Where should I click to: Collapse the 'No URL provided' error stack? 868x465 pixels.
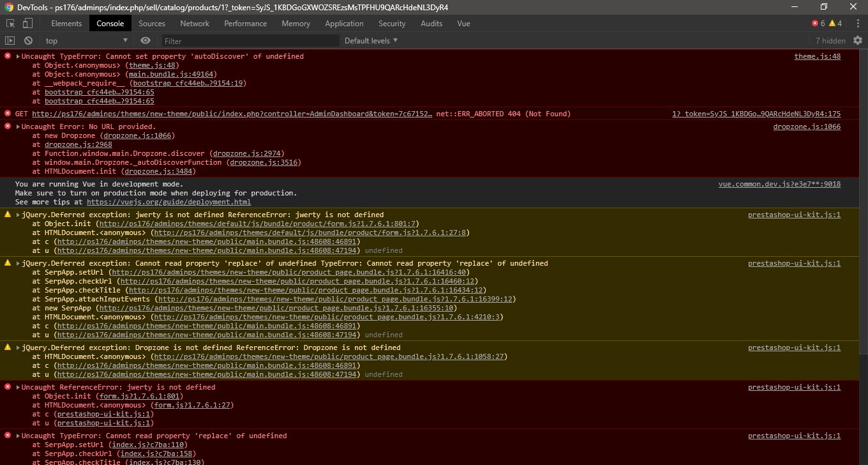19,126
